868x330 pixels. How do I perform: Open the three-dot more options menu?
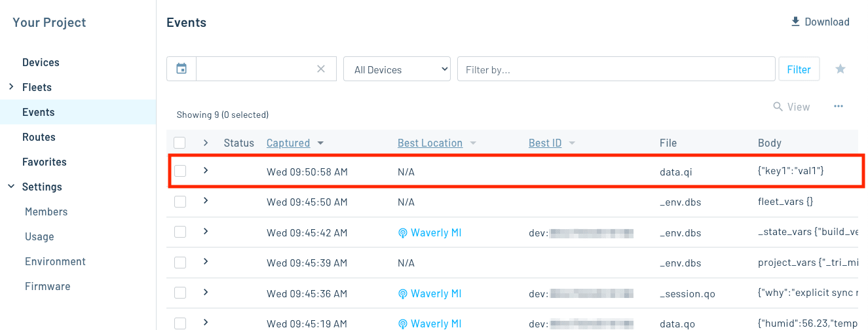(839, 106)
